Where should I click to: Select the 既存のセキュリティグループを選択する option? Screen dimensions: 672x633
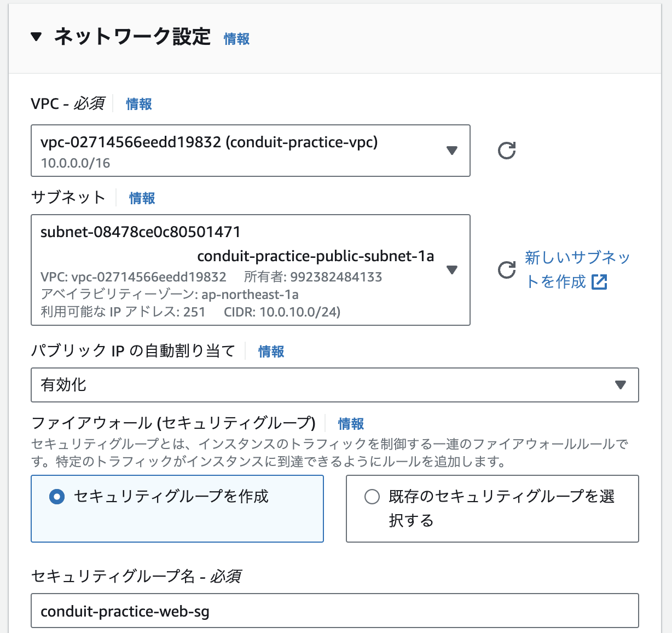coord(372,496)
